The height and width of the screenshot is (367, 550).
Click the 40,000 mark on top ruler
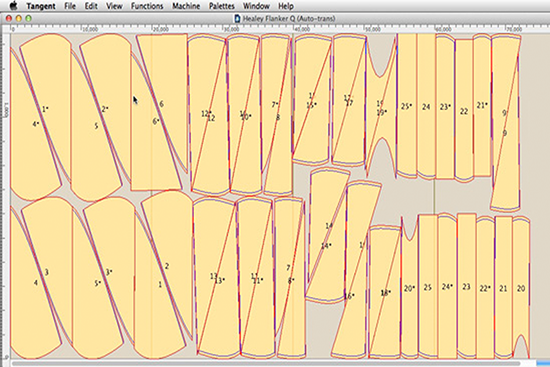click(301, 29)
